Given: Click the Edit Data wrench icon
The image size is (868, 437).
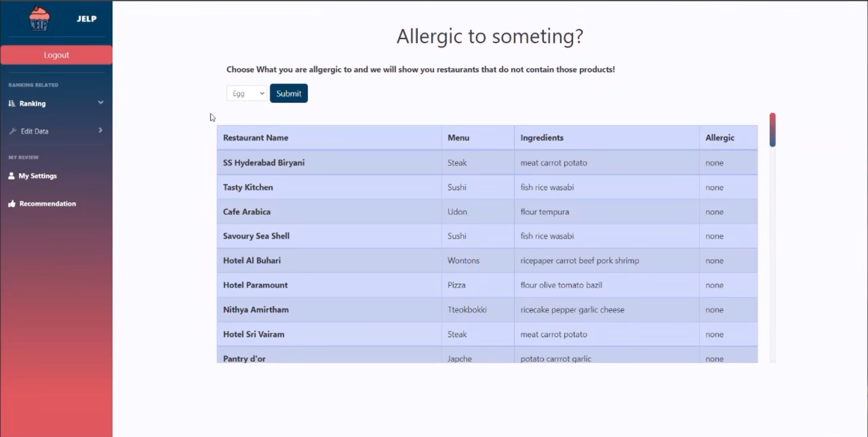Looking at the screenshot, I should [x=13, y=131].
